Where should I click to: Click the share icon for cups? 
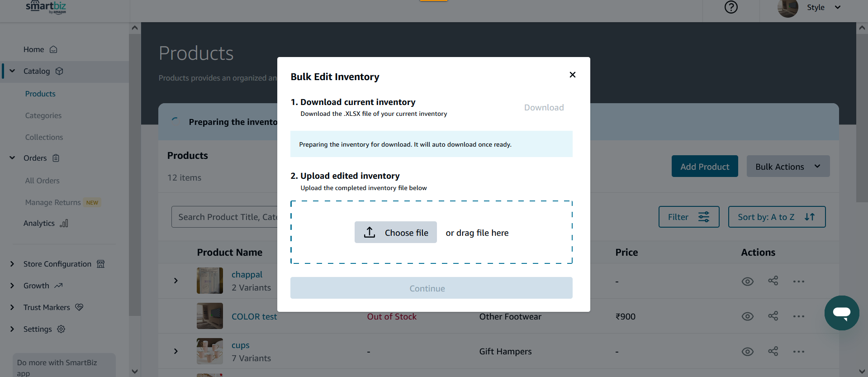tap(773, 351)
